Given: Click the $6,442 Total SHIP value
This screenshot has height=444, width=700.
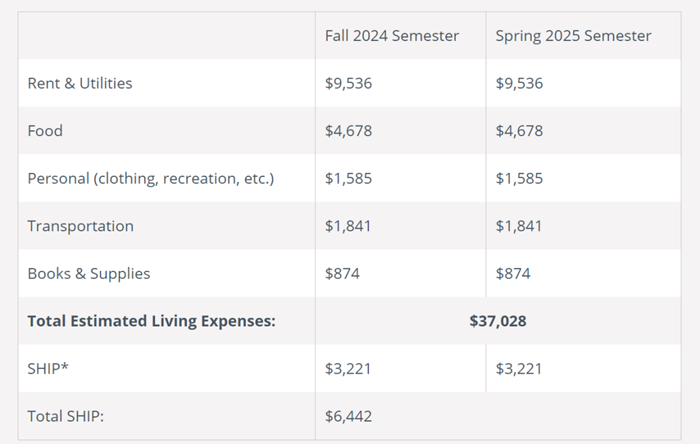Looking at the screenshot, I should (348, 416).
